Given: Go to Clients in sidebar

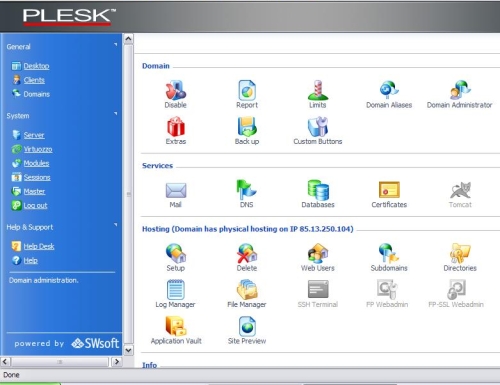Looking at the screenshot, I should point(34,80).
